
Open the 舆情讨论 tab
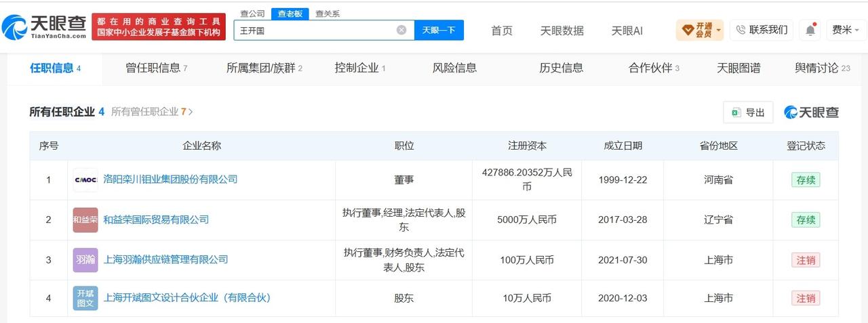click(x=822, y=68)
